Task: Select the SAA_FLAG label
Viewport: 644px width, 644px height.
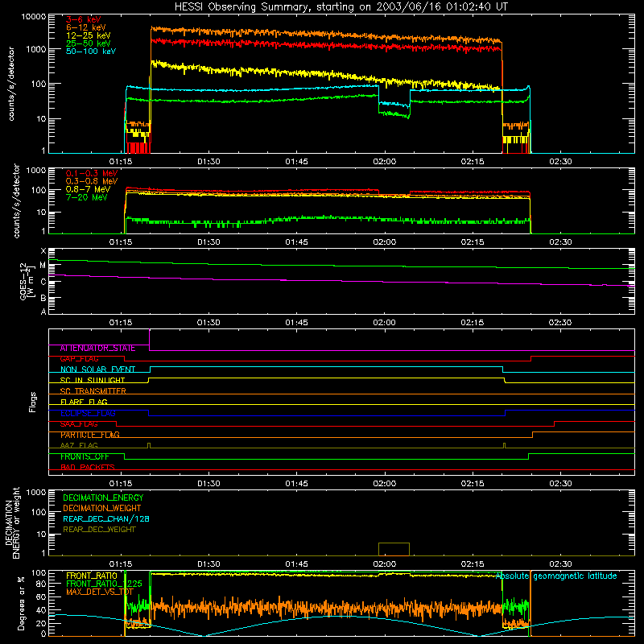Action: (79, 424)
